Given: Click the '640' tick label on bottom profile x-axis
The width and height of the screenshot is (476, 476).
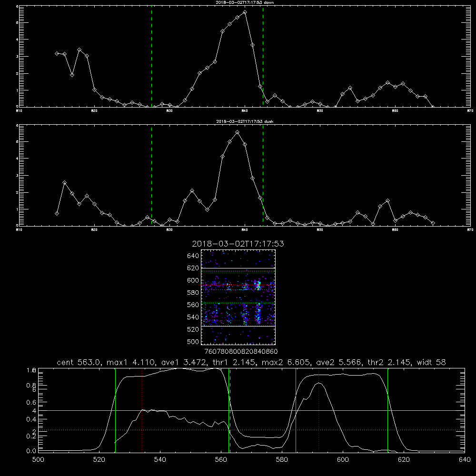Looking at the screenshot, I should click(465, 460).
